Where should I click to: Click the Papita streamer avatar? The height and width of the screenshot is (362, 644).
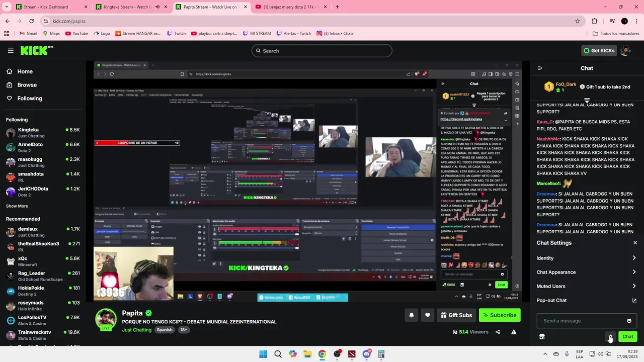pyautogui.click(x=106, y=320)
